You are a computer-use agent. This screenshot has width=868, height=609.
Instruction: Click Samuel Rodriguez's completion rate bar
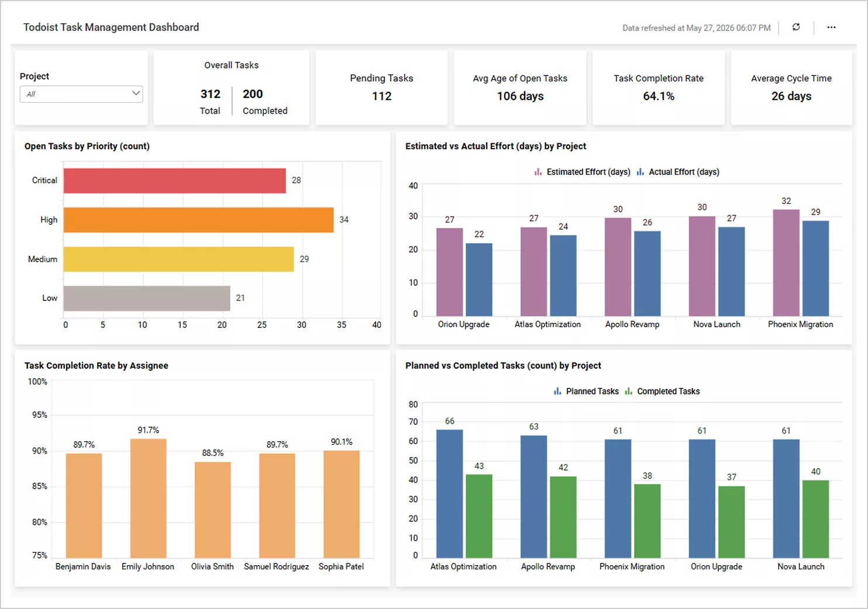coord(277,506)
